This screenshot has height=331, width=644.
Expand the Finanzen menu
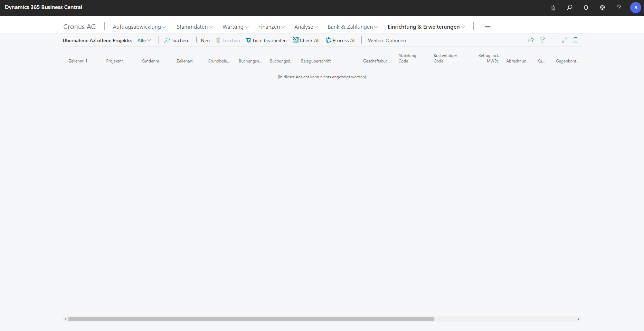point(272,27)
